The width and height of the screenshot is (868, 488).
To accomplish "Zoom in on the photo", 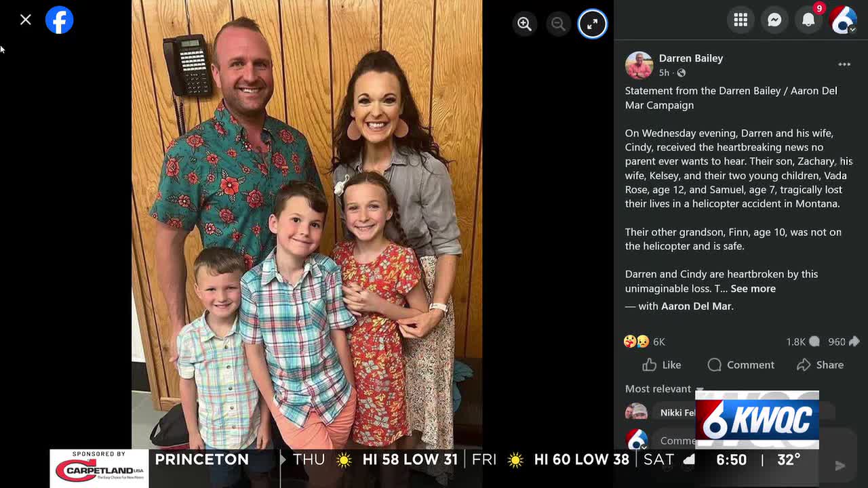I will pos(524,24).
